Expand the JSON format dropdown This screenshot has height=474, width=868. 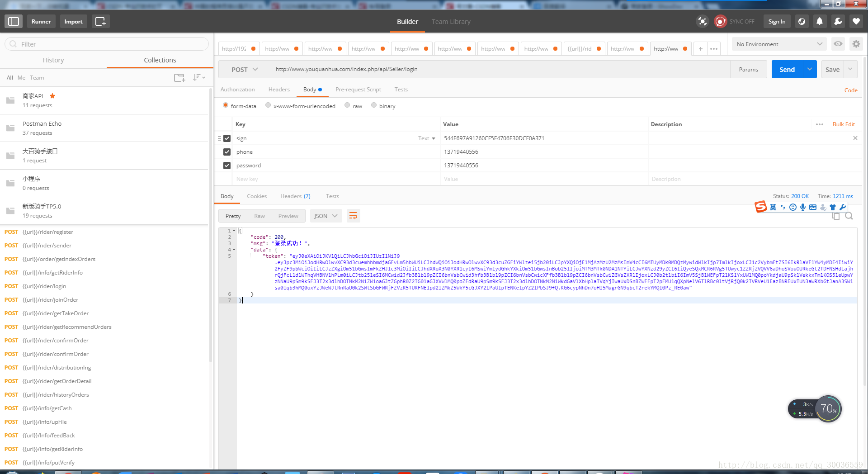325,216
